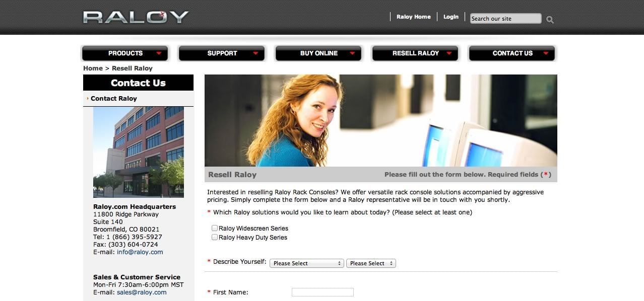Image resolution: width=644 pixels, height=301 pixels.
Task: Click the red arrow on Support menu
Action: tap(255, 53)
